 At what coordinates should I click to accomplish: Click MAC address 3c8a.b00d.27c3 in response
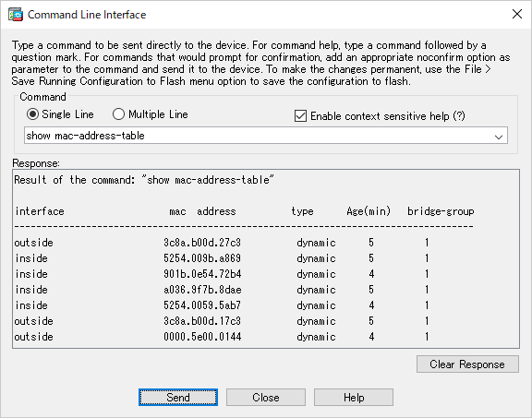click(x=202, y=243)
